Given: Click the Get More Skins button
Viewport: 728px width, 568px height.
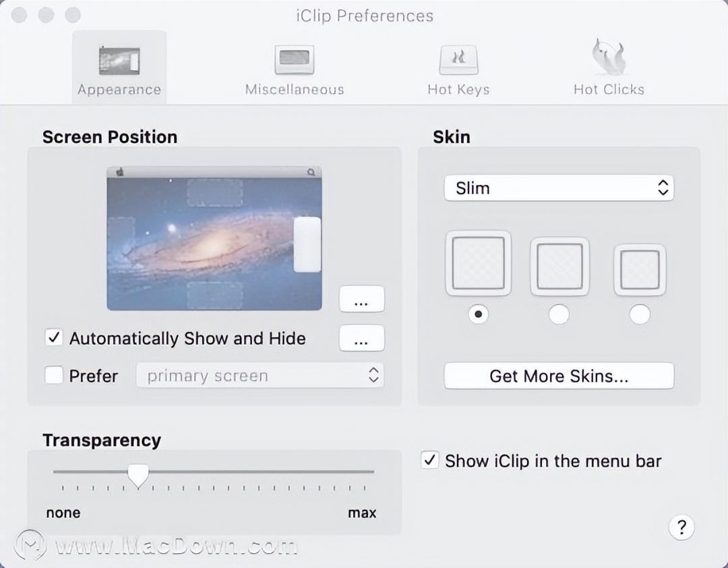Looking at the screenshot, I should (559, 376).
